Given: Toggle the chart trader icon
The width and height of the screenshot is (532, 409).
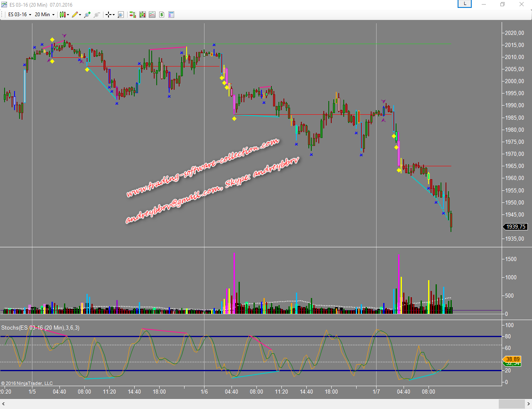Looking at the screenshot, I should pyautogui.click(x=133, y=15).
